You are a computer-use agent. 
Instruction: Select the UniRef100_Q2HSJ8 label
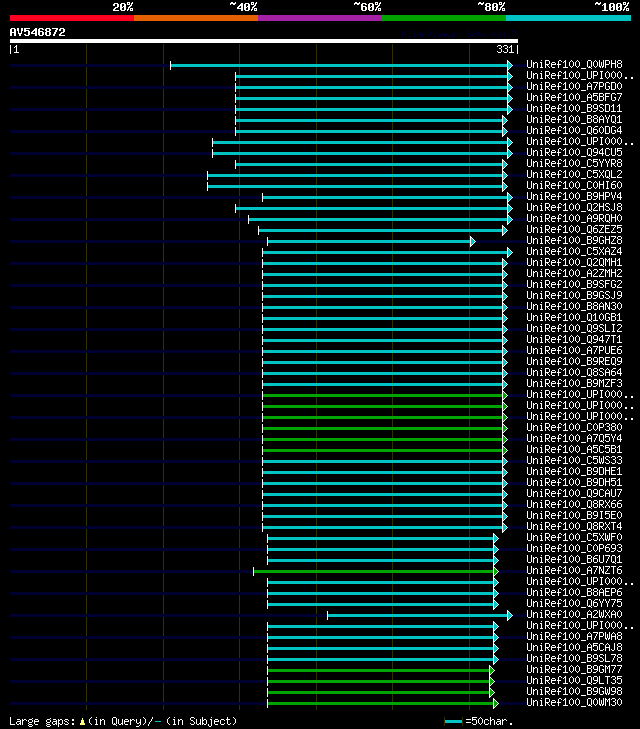coord(574,207)
